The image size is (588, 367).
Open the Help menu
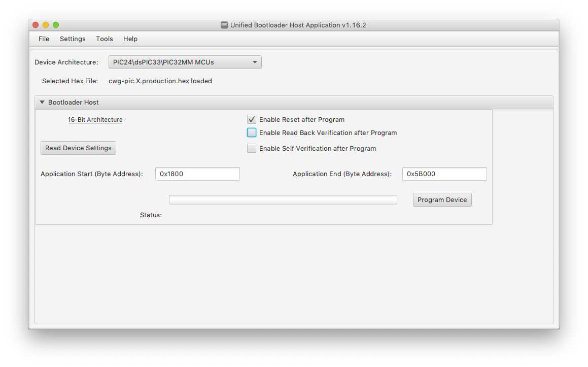click(x=130, y=39)
